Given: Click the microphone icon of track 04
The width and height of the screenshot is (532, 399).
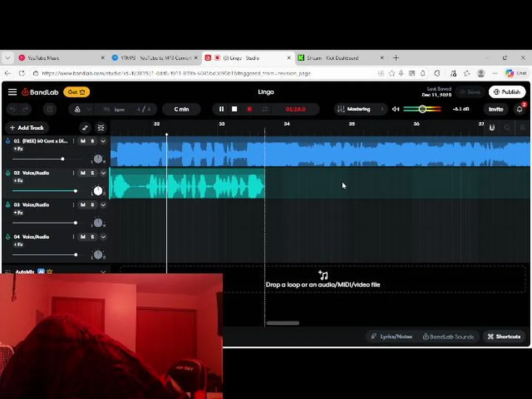Looking at the screenshot, I should [x=8, y=237].
